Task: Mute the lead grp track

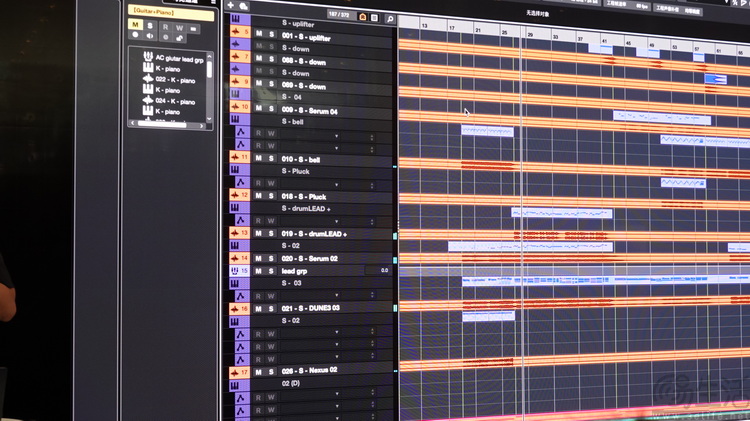Action: 258,271
